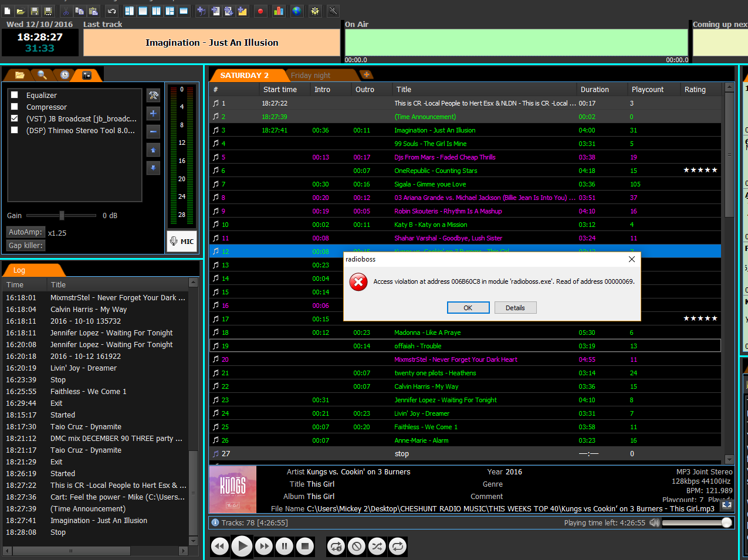
Task: Select the 'OneRepublic - Counting Stars' track
Action: pyautogui.click(x=465, y=171)
